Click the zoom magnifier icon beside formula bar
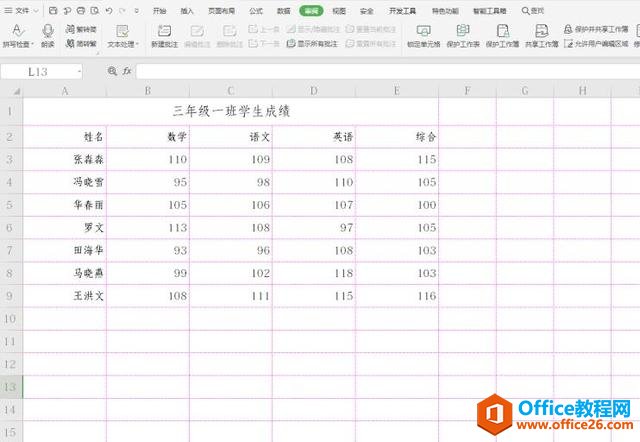This screenshot has width=640, height=442. coord(112,71)
